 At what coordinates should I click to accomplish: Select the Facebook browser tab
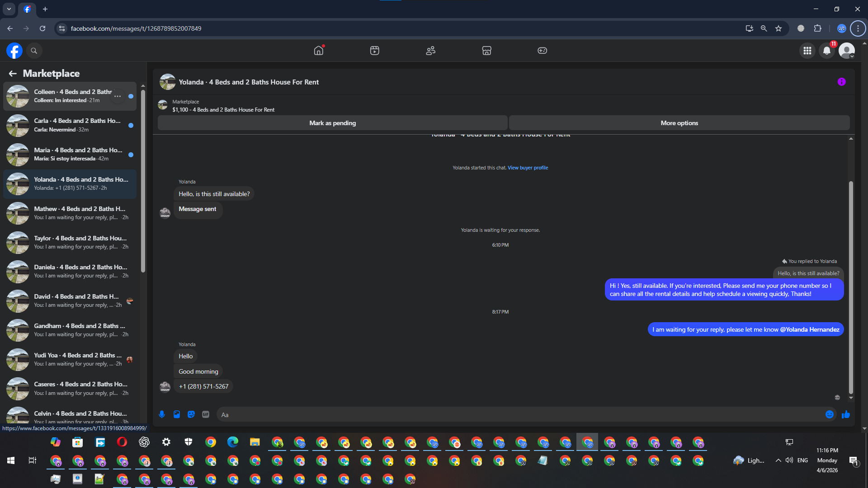[x=27, y=9]
